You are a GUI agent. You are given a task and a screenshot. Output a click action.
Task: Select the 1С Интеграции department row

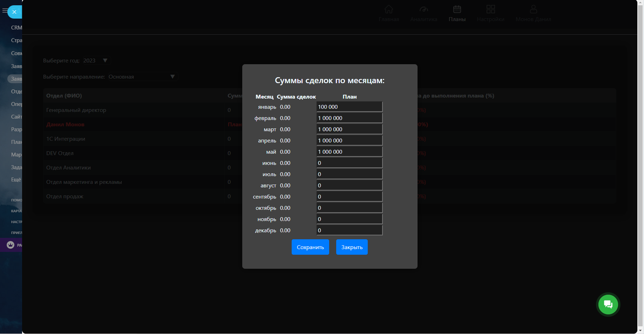330,139
